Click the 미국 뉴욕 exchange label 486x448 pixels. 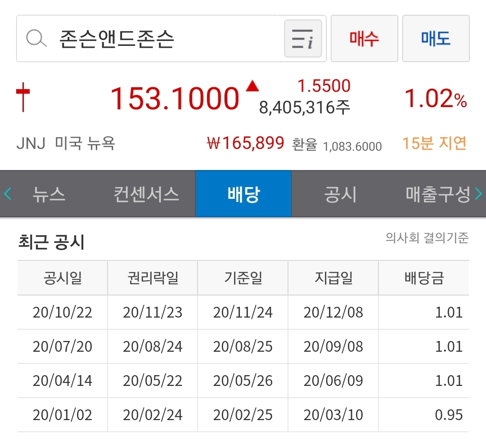tap(85, 143)
